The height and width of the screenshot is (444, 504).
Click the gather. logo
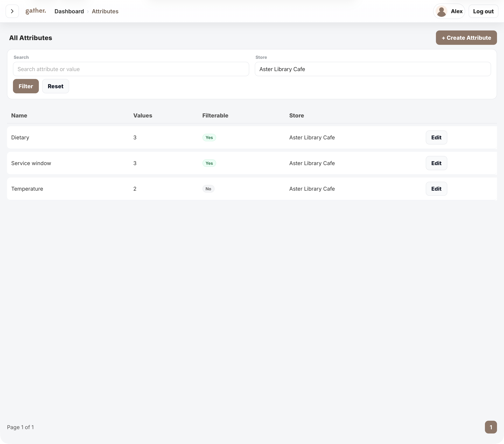point(36,11)
